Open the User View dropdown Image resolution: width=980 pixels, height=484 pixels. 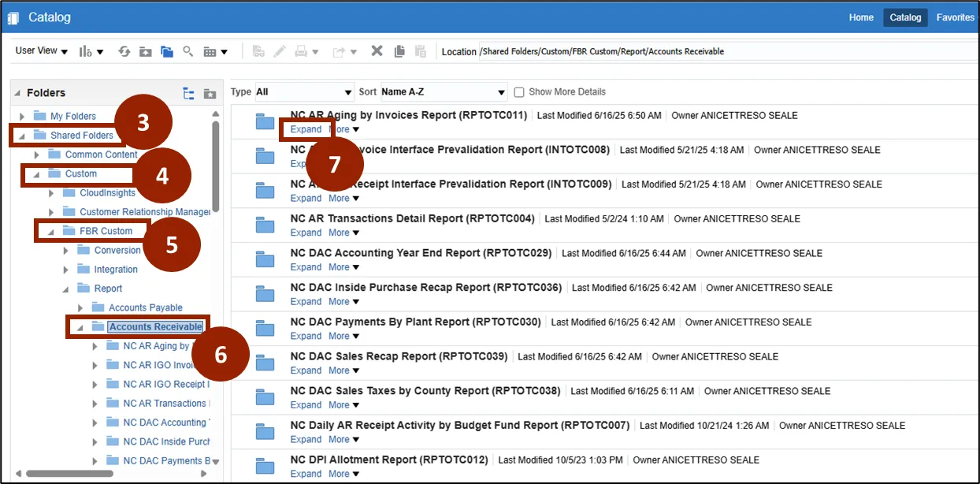click(42, 51)
